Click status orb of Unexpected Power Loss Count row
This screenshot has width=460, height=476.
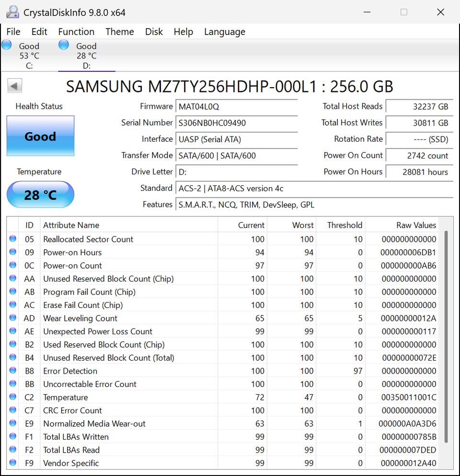click(13, 331)
